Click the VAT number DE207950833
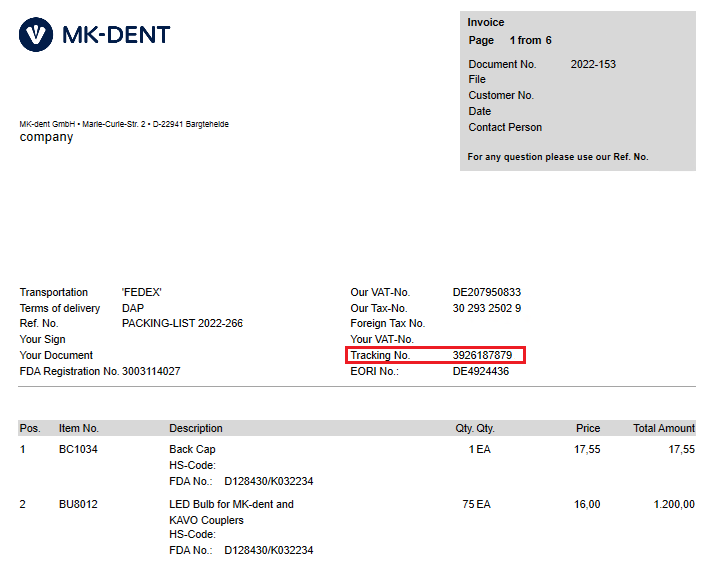 [x=486, y=292]
